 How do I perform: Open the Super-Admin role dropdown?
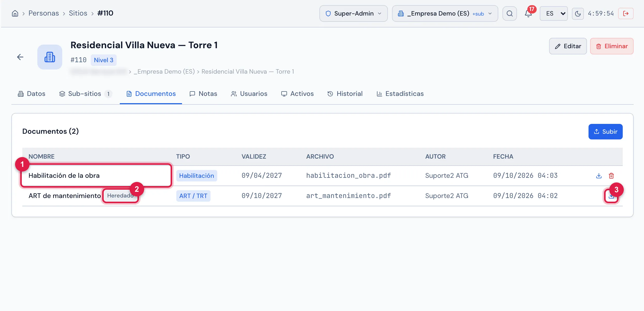[x=353, y=13]
